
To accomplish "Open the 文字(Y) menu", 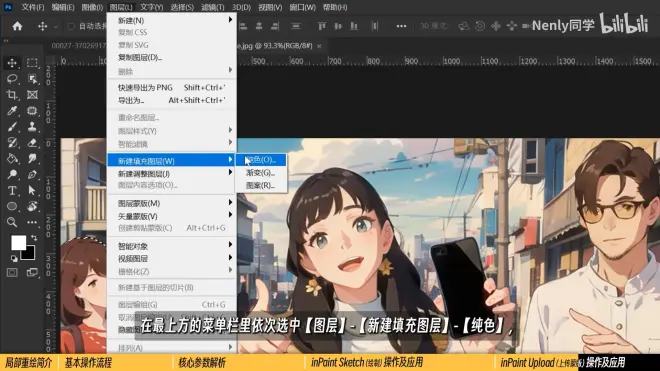I will click(x=152, y=7).
